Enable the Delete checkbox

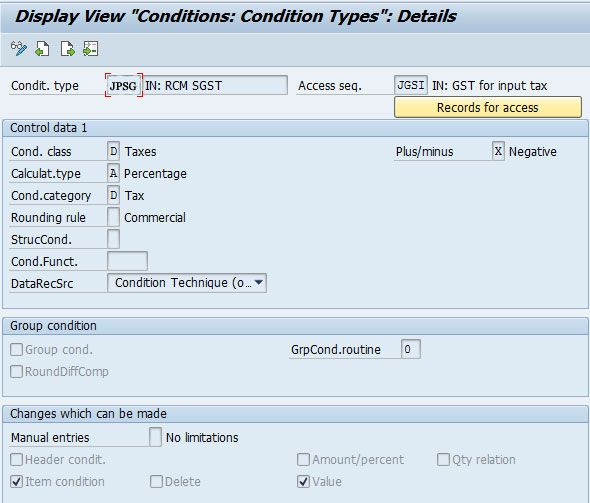pos(157,482)
